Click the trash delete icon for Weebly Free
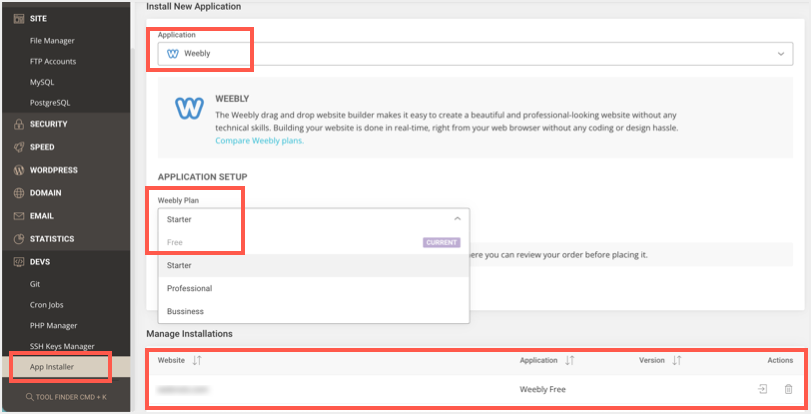 [x=788, y=389]
